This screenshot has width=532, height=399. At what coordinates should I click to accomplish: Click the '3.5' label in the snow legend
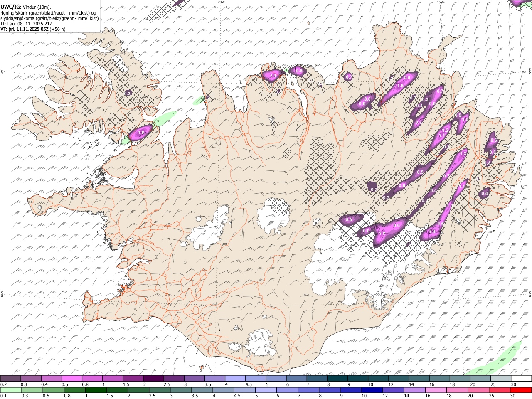pyautogui.click(x=207, y=384)
